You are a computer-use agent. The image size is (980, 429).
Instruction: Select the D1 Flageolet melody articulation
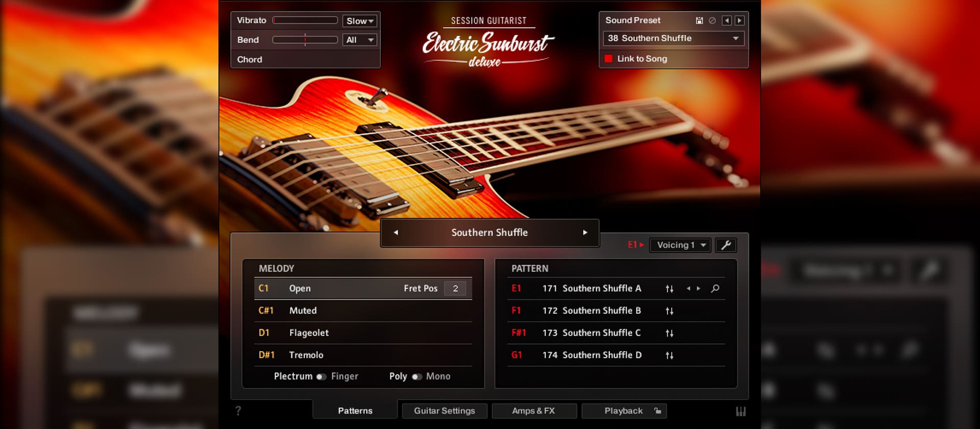[x=363, y=333]
